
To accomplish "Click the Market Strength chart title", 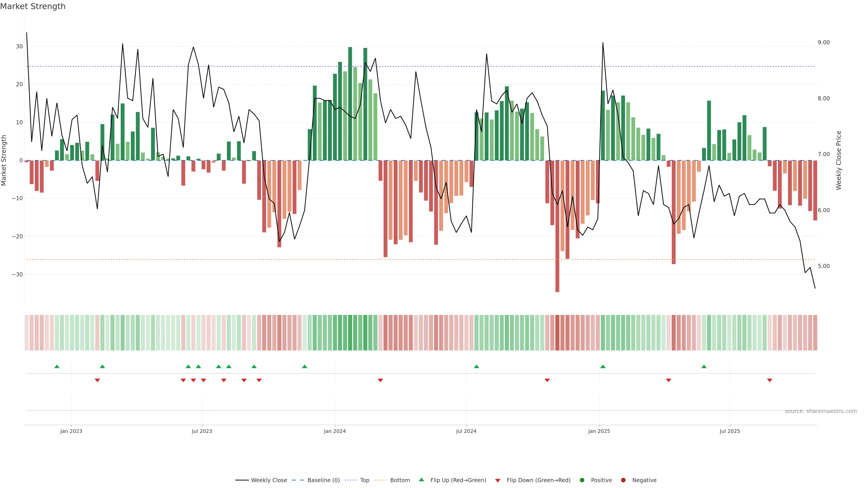I will [x=33, y=6].
